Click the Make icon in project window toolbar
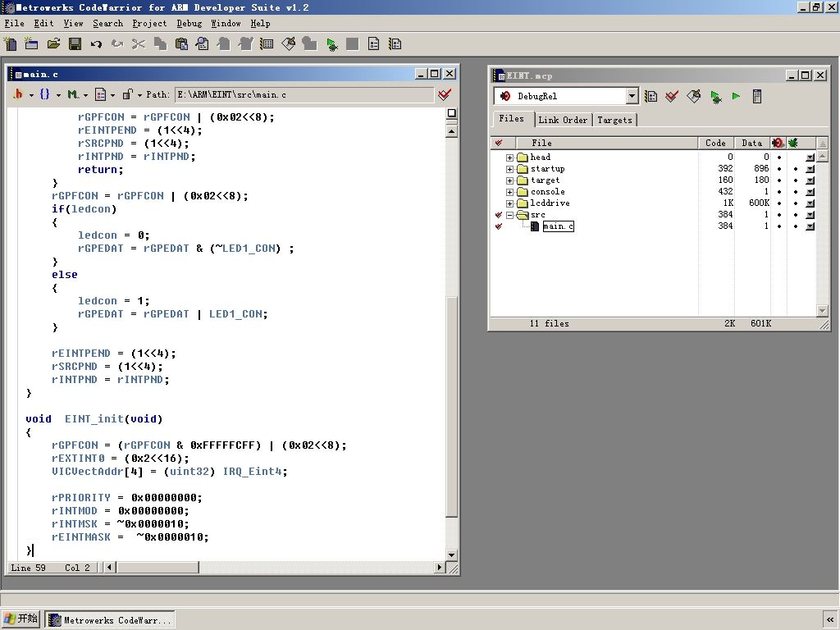 coord(694,97)
